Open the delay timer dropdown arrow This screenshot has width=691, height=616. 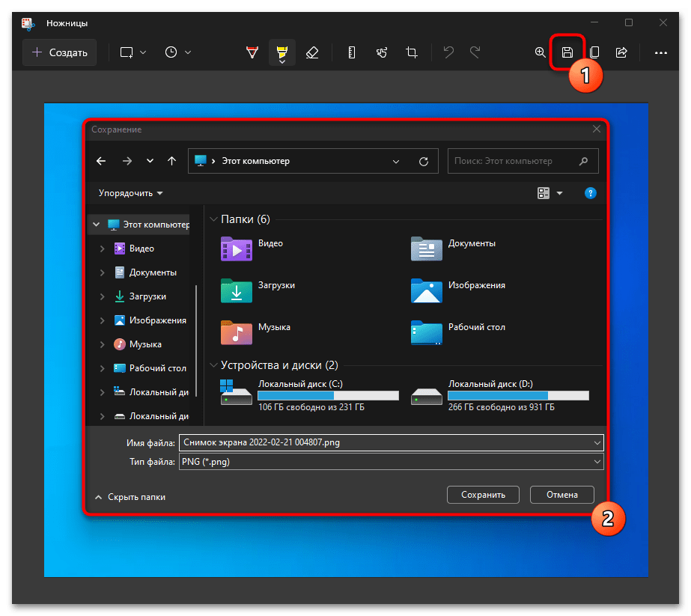(x=188, y=52)
